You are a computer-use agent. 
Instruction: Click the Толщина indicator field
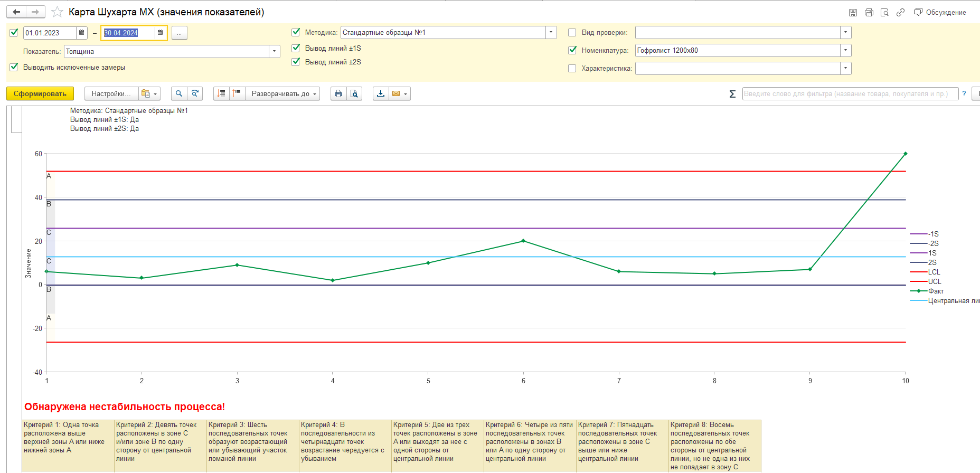tap(166, 51)
